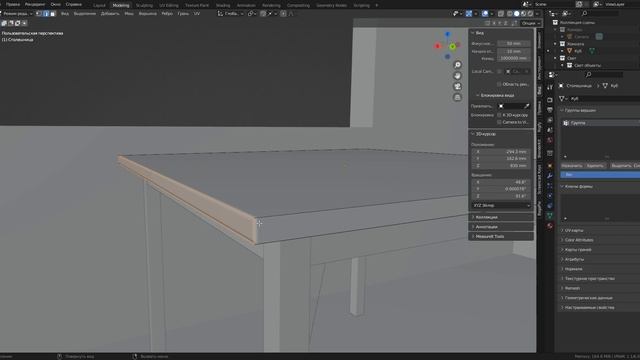
Task: Expand the Аннотации panel
Action: [x=501, y=227]
